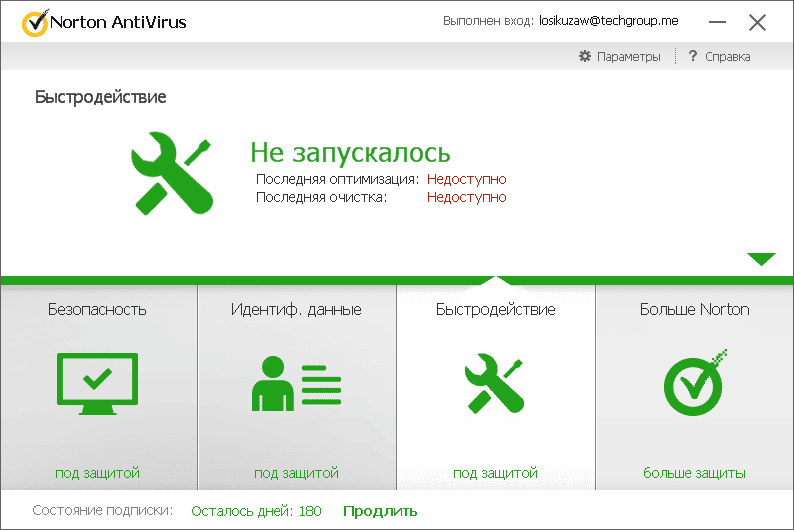
Task: Close the Norton AntiVirus window
Action: [757, 22]
